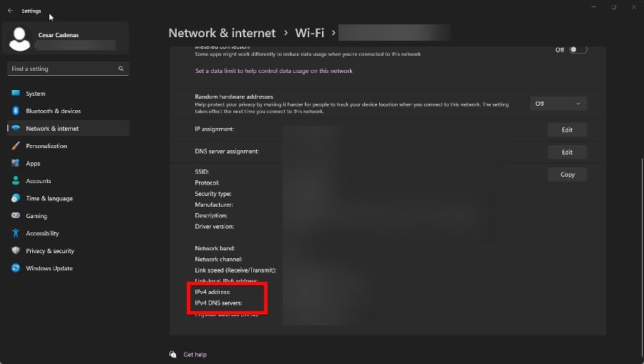
Task: Click the Find a setting search box
Action: [68, 69]
